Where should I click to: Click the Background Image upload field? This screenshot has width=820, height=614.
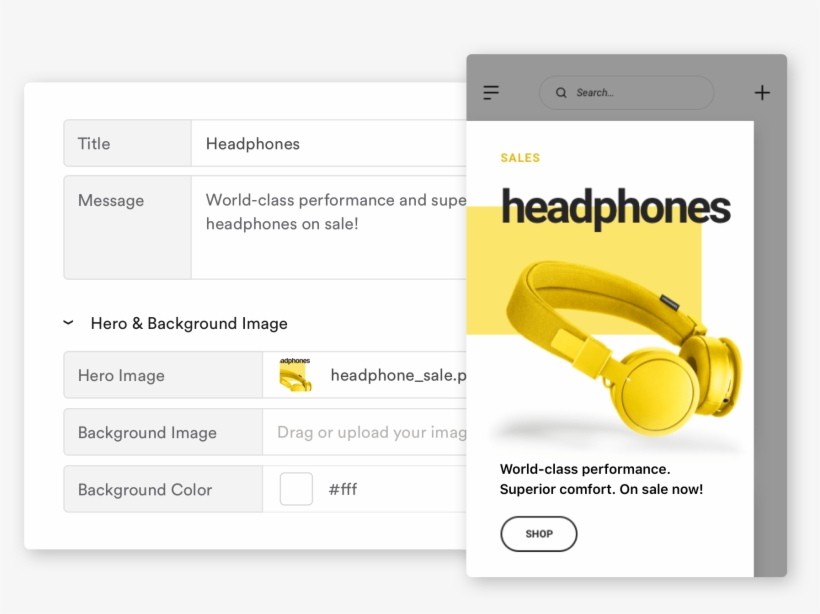click(370, 433)
